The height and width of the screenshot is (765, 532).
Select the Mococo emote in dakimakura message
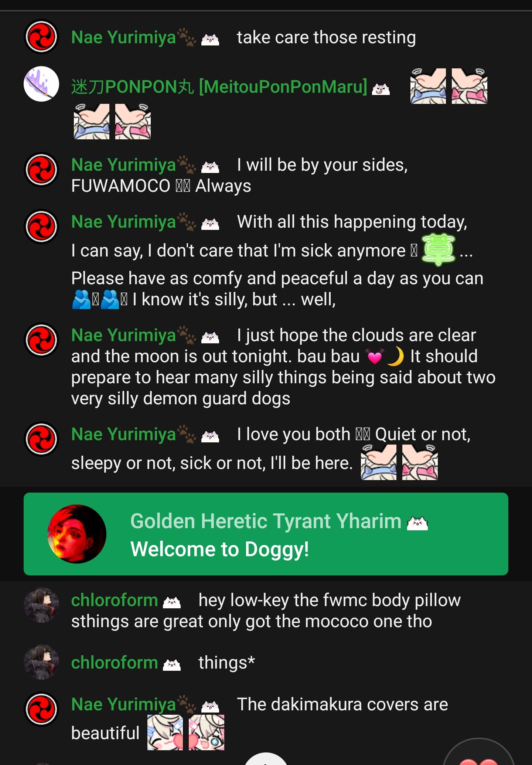pyautogui.click(x=207, y=732)
